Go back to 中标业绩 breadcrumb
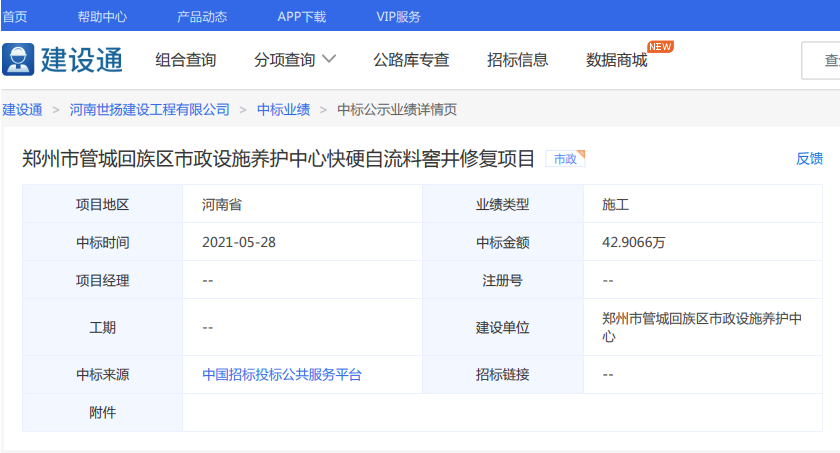The height and width of the screenshot is (453, 840). click(283, 109)
